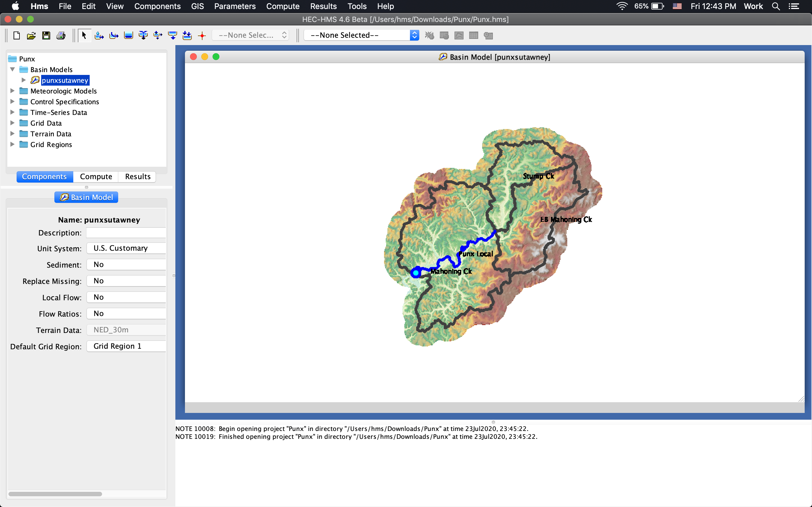Open the GIS menu

[197, 6]
